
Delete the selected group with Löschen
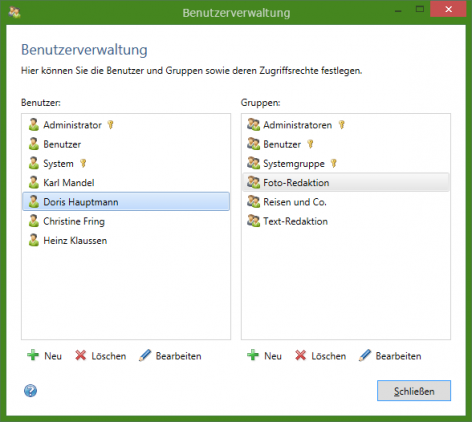(321, 356)
